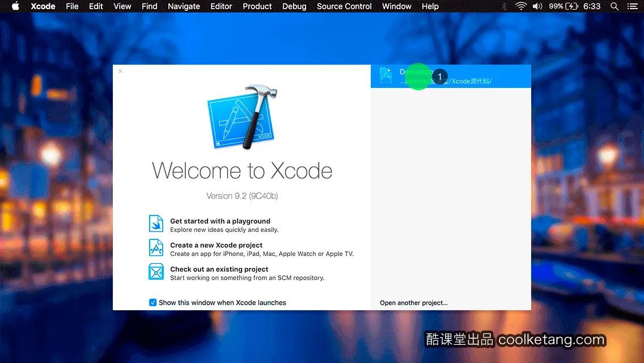644x363 pixels.
Task: Open the Source Control menu
Action: (x=344, y=6)
